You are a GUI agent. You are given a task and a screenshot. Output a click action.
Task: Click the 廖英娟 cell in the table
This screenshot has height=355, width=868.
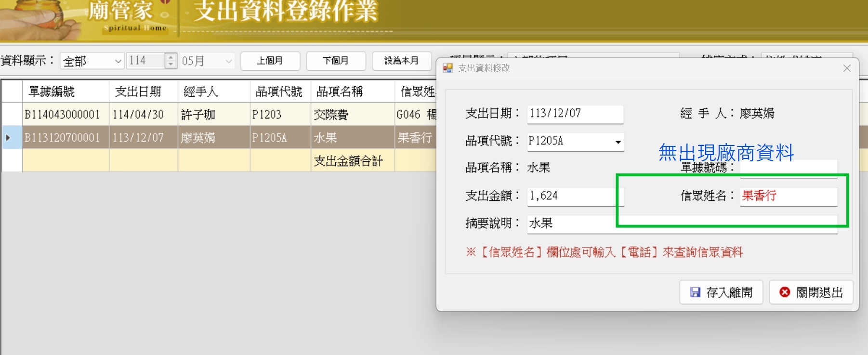(x=214, y=138)
